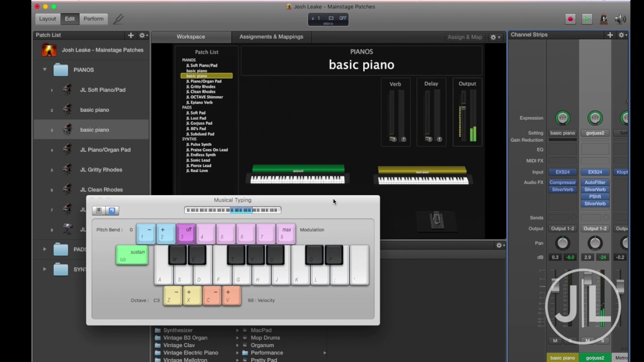Decrease velocity with orange C key
The image size is (644, 362).
click(212, 296)
